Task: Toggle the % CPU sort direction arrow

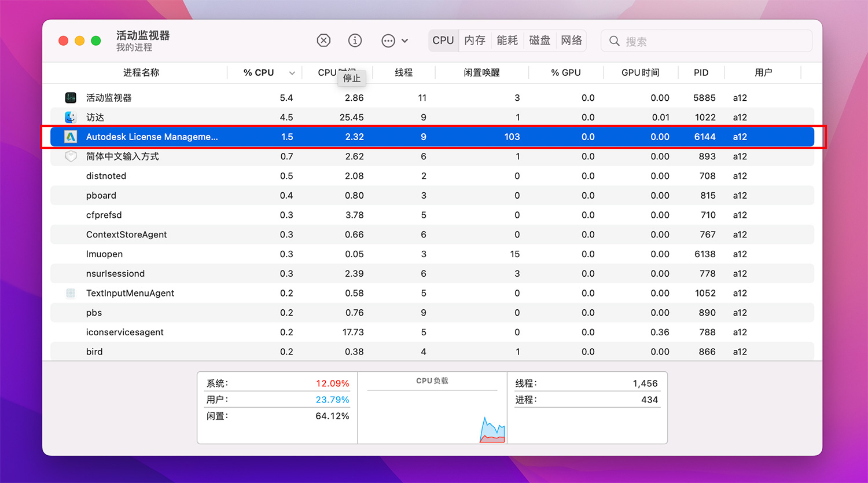Action: tap(292, 73)
